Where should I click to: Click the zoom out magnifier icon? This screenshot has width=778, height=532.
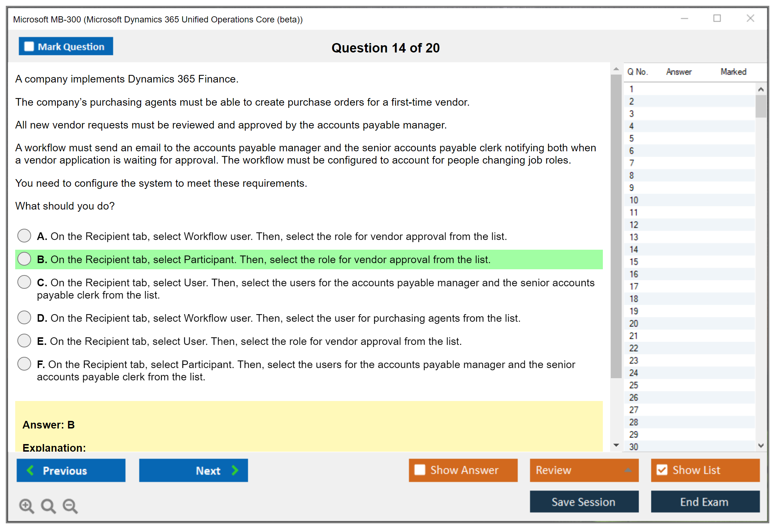(70, 506)
